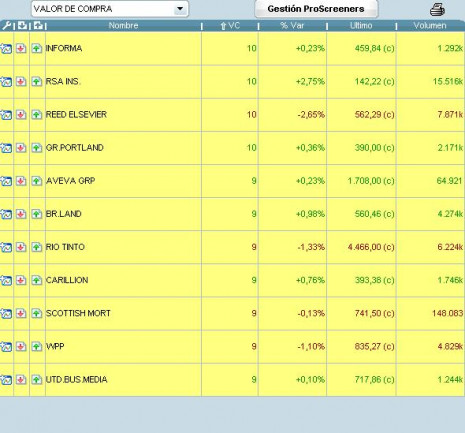The height and width of the screenshot is (433, 465).
Task: Click red down-arrow icon for SCOTTISH MORT
Action: (x=21, y=313)
